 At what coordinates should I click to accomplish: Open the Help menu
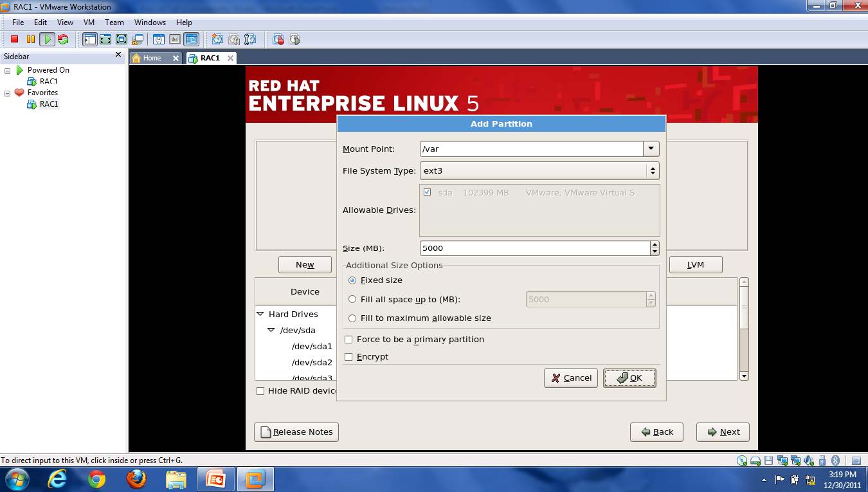point(184,22)
